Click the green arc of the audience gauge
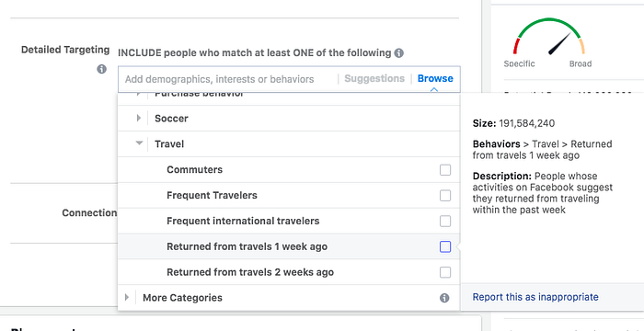Viewport: 644px width, 331px height. click(x=548, y=23)
